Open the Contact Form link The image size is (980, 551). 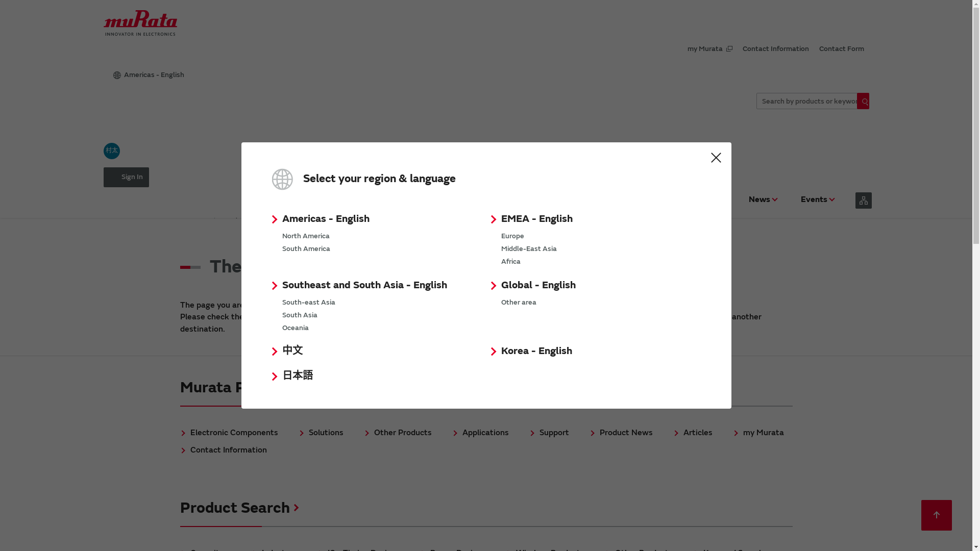pos(841,49)
